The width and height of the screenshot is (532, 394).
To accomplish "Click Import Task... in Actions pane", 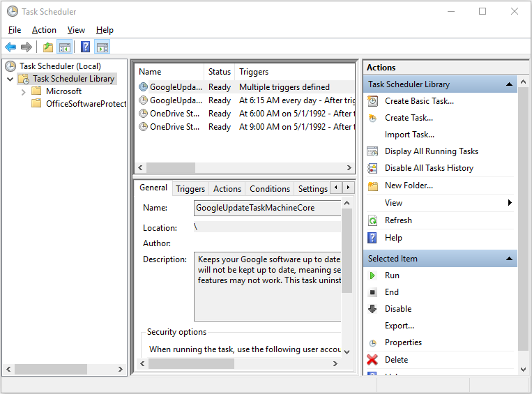I will (x=409, y=135).
